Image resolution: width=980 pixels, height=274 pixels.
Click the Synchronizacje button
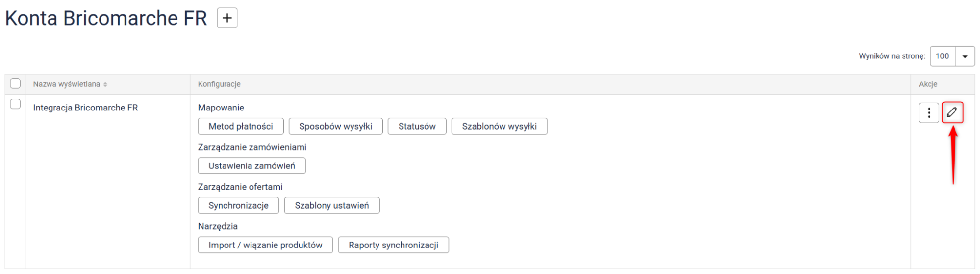tap(238, 205)
